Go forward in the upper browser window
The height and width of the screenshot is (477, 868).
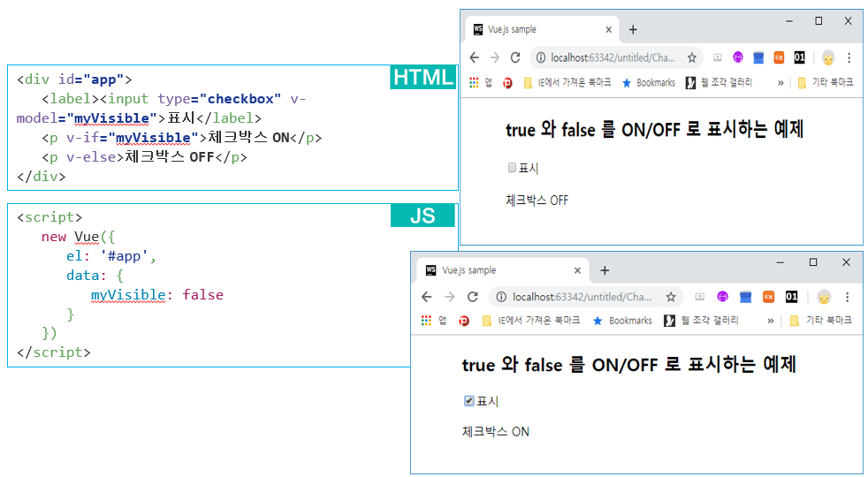coord(494,57)
